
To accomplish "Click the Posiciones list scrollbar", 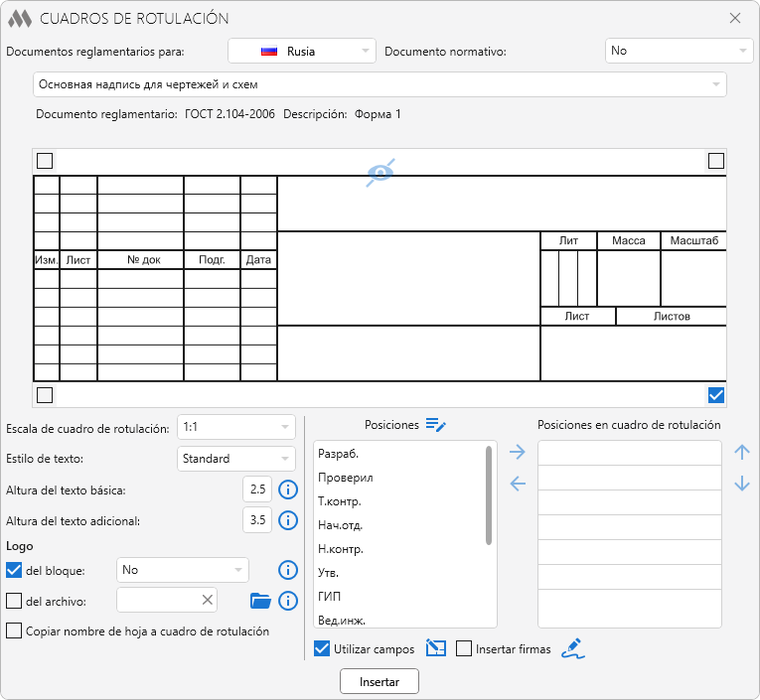I will pos(489,494).
